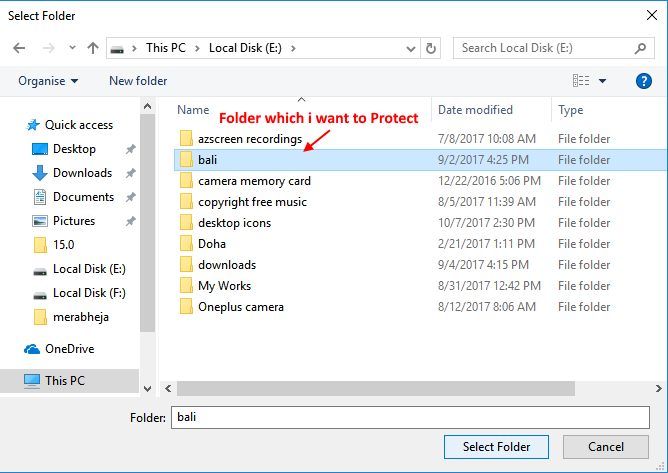Click the change view icon

pos(581,81)
